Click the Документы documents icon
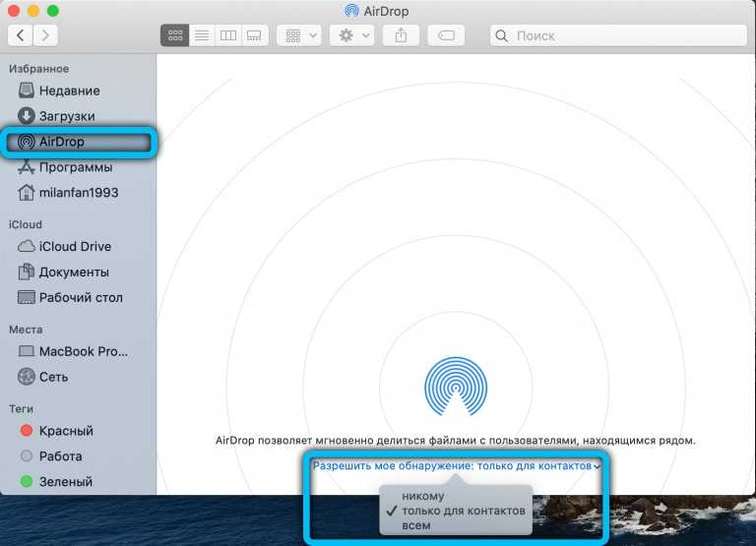756x546 pixels. tap(26, 272)
